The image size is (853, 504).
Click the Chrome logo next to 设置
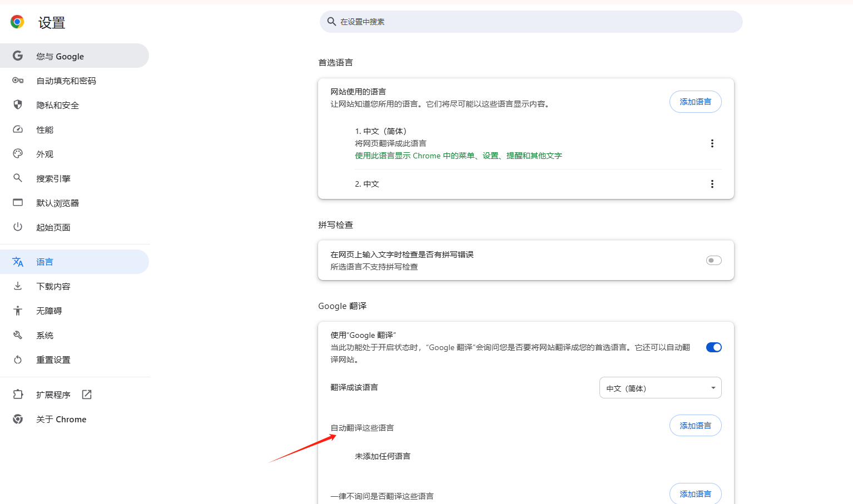[x=17, y=22]
